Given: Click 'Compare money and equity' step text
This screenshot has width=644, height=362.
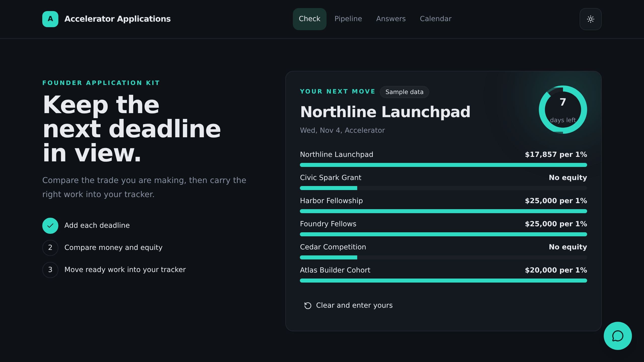Looking at the screenshot, I should [113, 248].
